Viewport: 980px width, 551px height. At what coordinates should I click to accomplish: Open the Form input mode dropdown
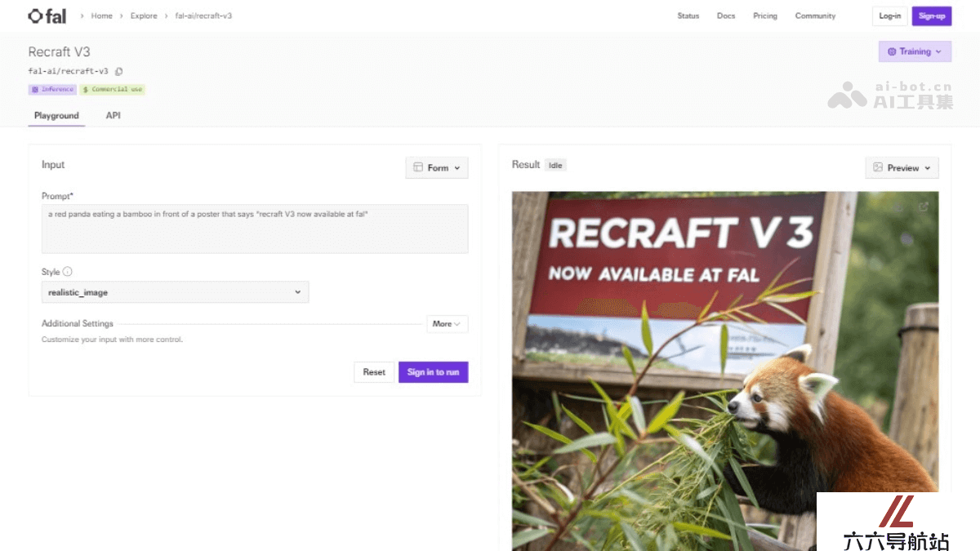[437, 167]
